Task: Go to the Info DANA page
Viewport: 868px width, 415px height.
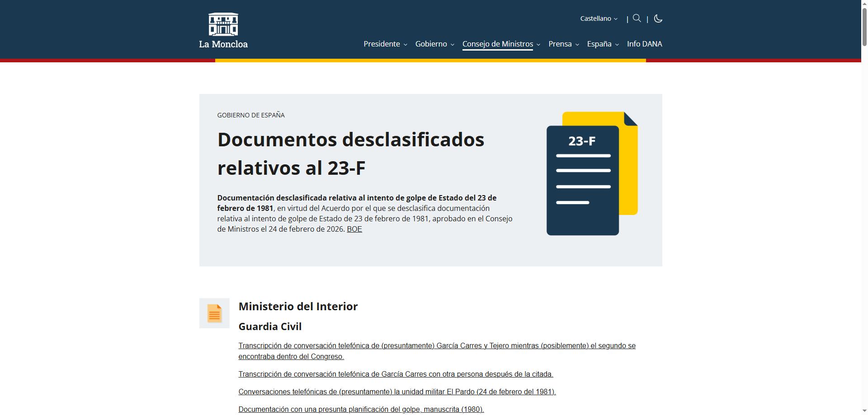Action: [644, 44]
